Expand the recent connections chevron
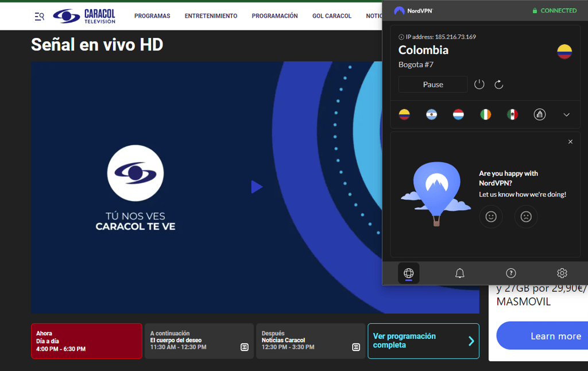This screenshot has width=588, height=371. (x=567, y=115)
